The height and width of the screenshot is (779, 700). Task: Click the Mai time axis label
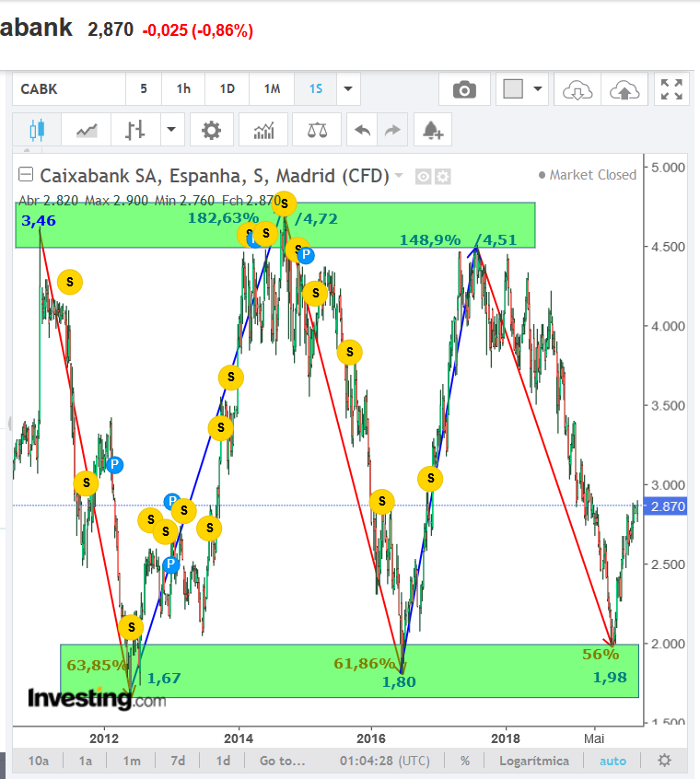(594, 738)
